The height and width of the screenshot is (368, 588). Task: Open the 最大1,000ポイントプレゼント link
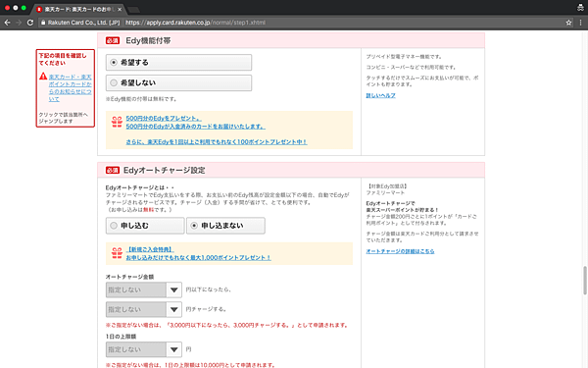pyautogui.click(x=198, y=257)
